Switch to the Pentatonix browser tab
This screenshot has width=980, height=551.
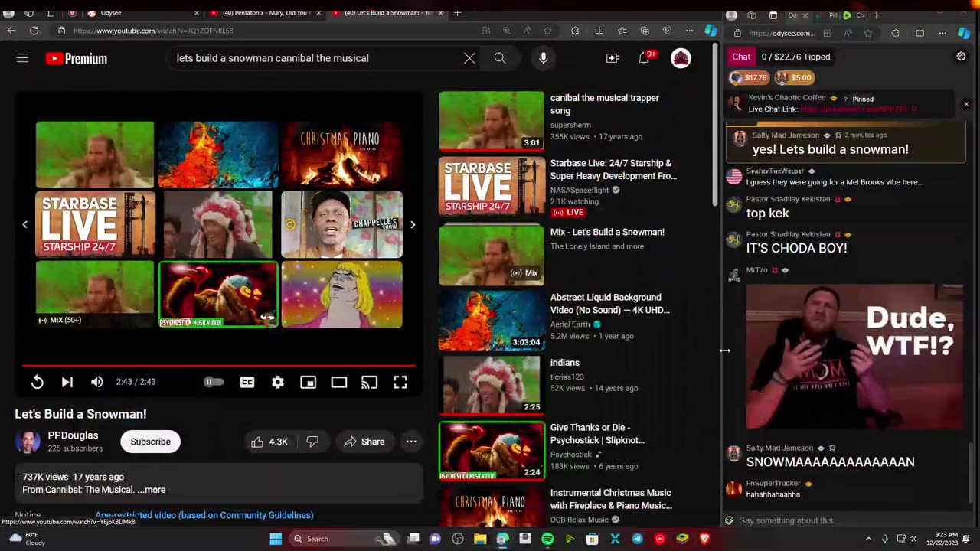(265, 13)
